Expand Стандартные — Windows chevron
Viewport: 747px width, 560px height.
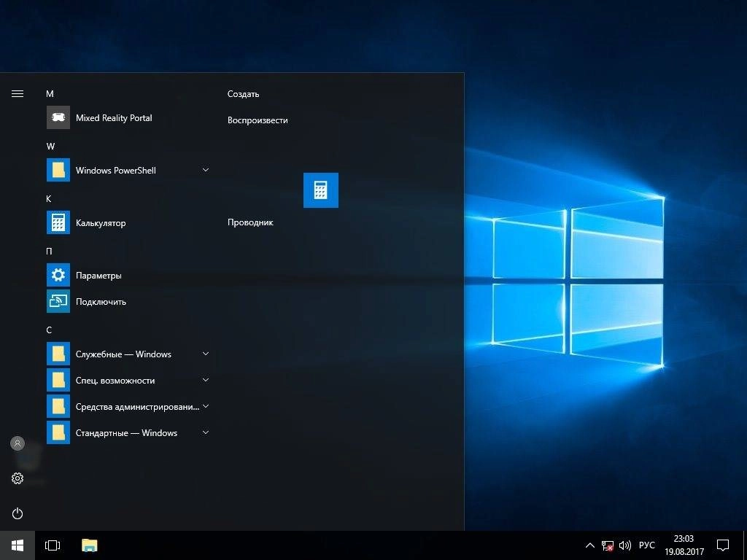click(x=205, y=432)
